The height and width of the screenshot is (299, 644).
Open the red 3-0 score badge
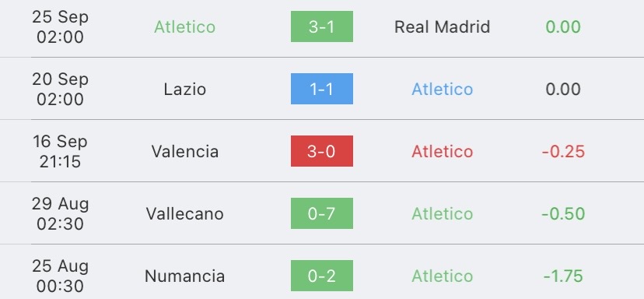[x=321, y=151]
